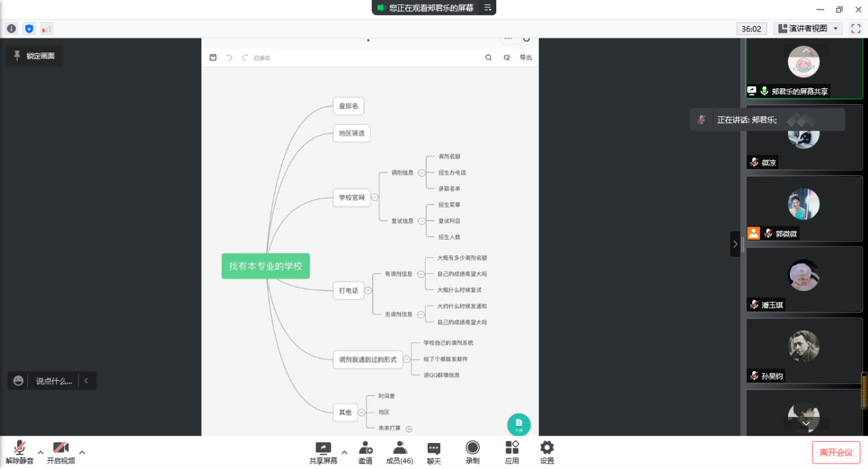The height and width of the screenshot is (469, 868).
Task: Expand video options arrow beside camera
Action: pyautogui.click(x=82, y=452)
